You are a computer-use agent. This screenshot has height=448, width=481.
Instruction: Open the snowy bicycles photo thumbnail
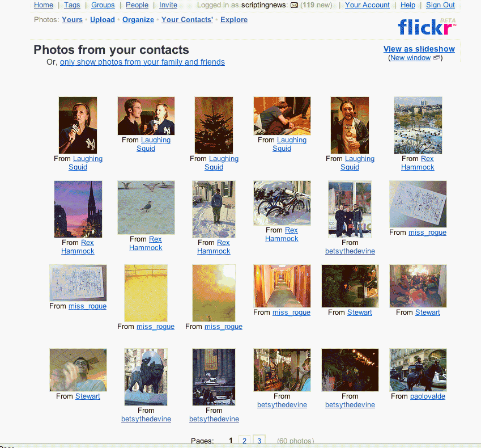282,203
